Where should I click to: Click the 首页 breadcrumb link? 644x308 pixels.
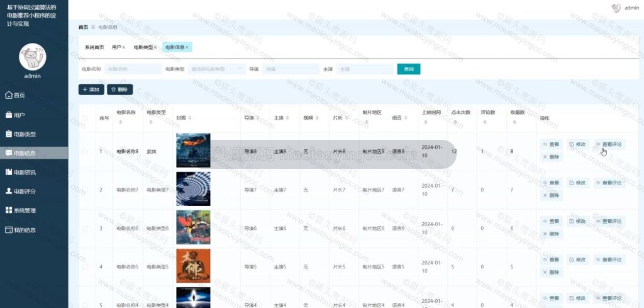click(x=83, y=27)
